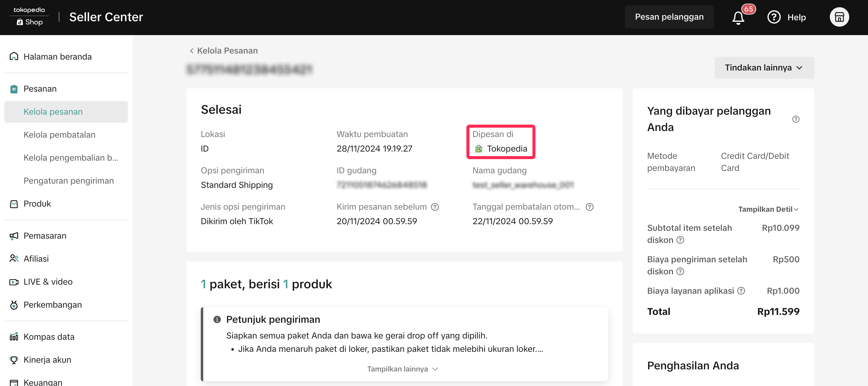Go back via Kelola Pesanan breadcrumb
The height and width of the screenshot is (386, 868).
[x=224, y=51]
